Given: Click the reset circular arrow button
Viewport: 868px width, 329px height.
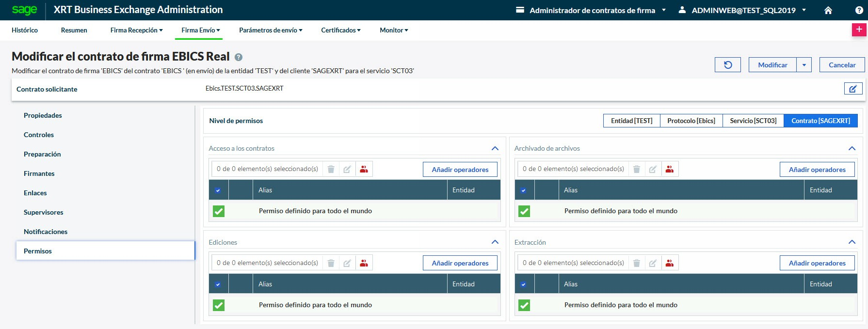Looking at the screenshot, I should 727,65.
